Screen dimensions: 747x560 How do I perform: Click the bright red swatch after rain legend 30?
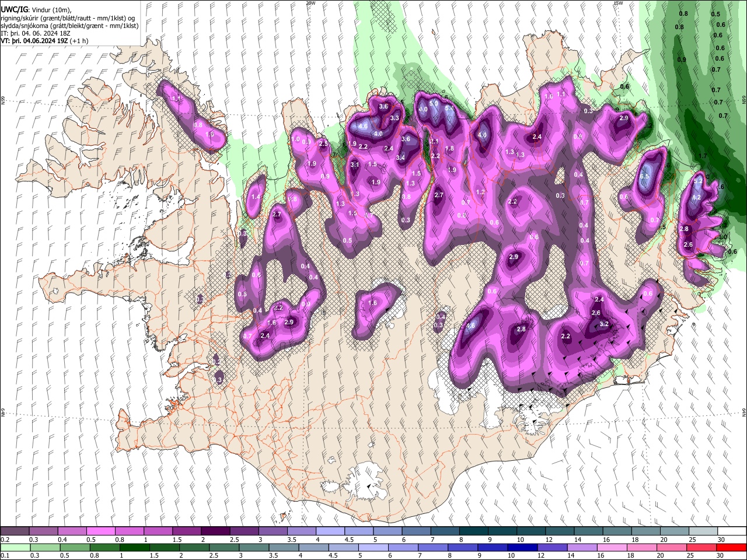point(731,547)
